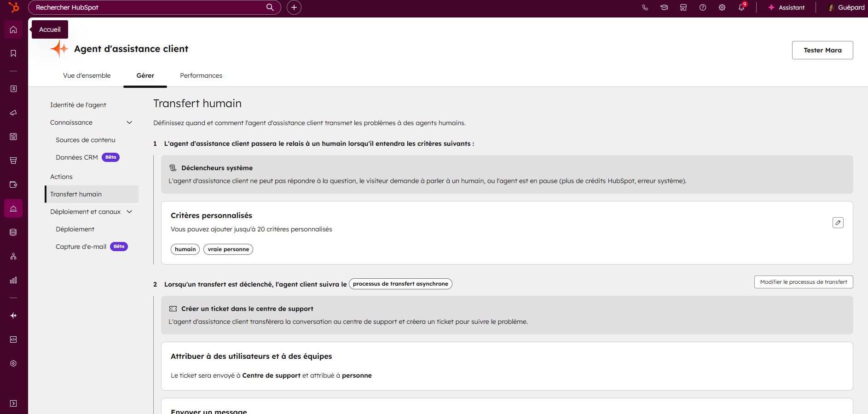Open the Guépard account menu

tap(846, 7)
